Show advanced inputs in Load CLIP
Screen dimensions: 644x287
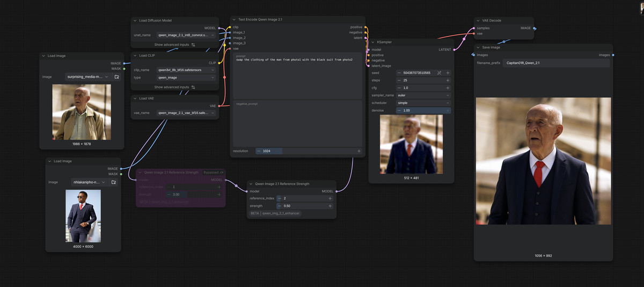tap(175, 87)
